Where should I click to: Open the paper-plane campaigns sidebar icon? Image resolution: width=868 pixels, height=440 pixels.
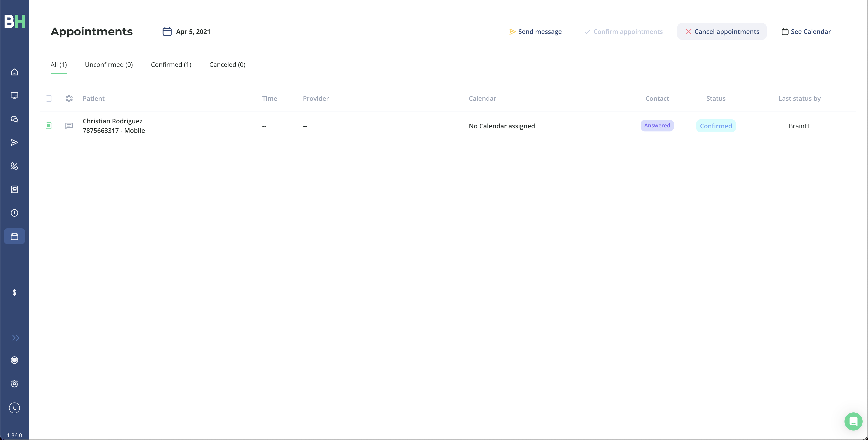tap(14, 142)
